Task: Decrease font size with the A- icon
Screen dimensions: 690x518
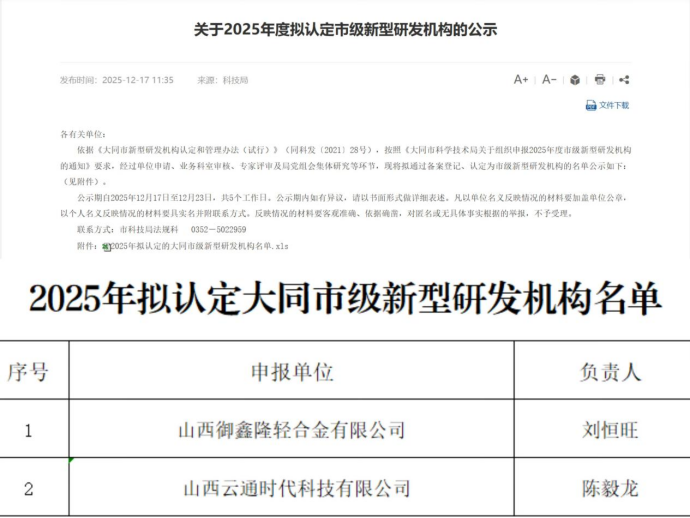Action: tap(549, 80)
